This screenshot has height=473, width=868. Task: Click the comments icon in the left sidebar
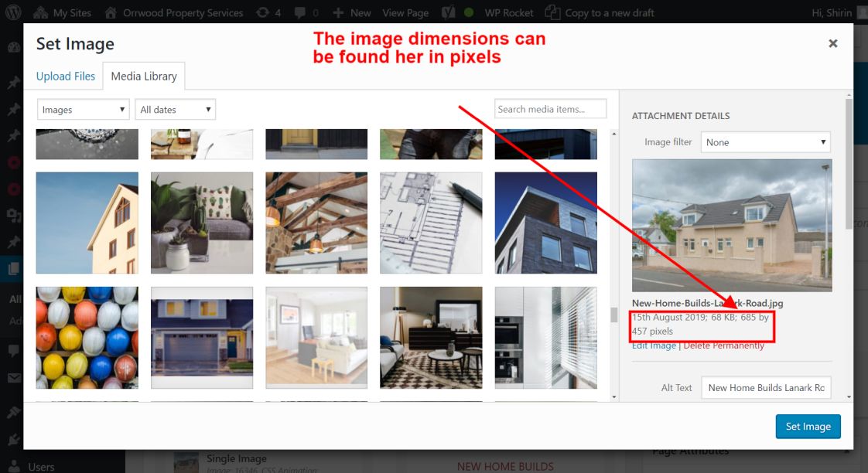pyautogui.click(x=13, y=350)
